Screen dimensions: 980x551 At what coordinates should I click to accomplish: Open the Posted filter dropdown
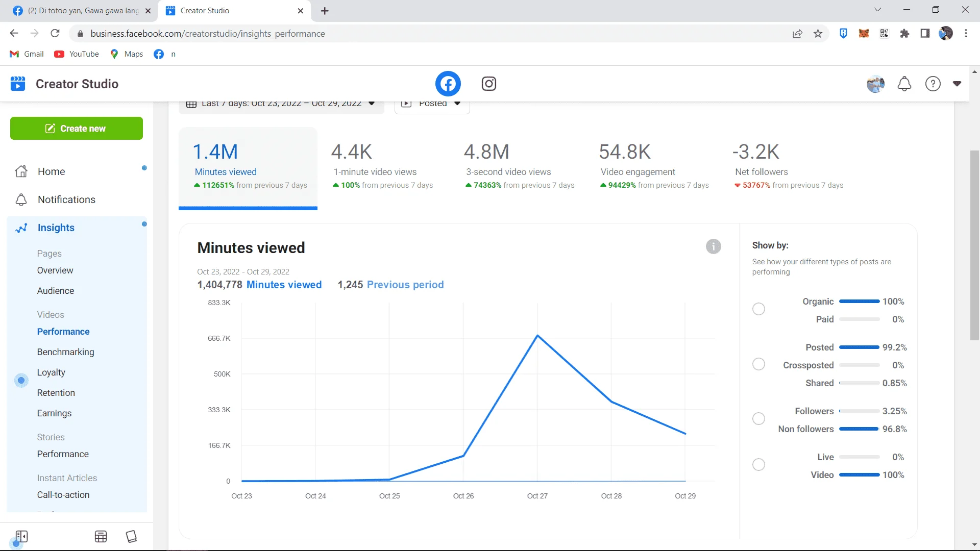pos(432,104)
